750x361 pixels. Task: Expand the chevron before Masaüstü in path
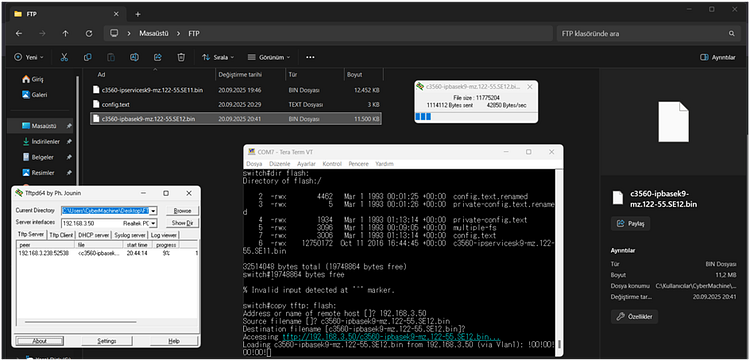tap(129, 33)
